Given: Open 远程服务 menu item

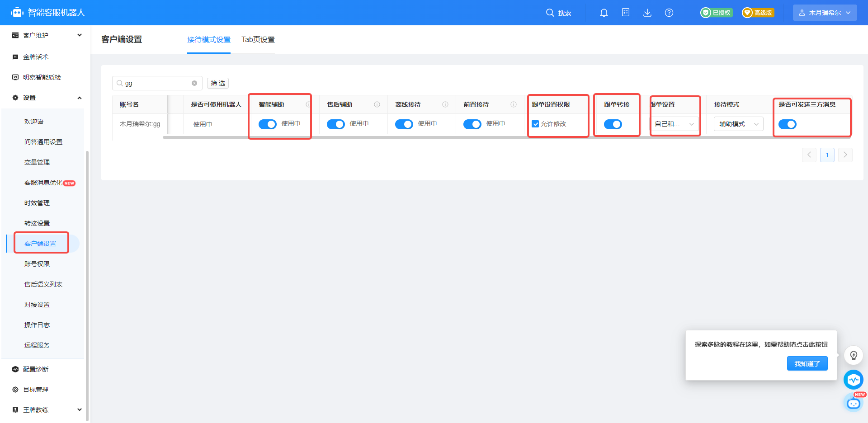Looking at the screenshot, I should pyautogui.click(x=37, y=345).
